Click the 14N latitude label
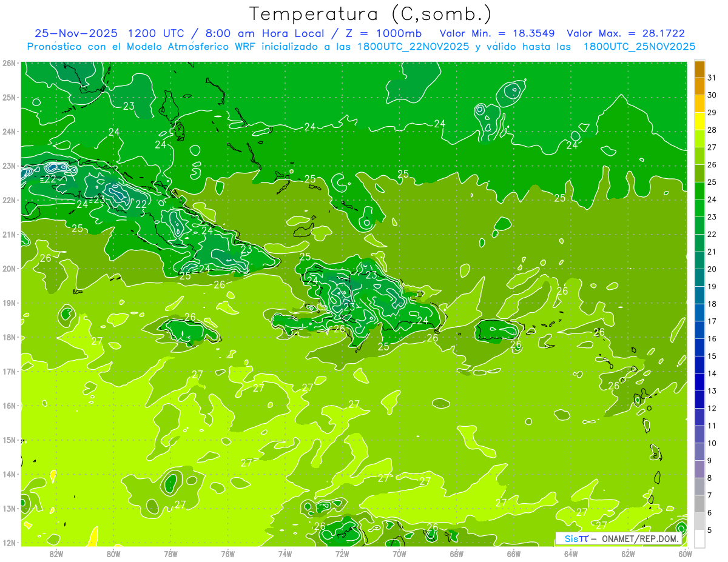The image size is (728, 562). point(9,474)
